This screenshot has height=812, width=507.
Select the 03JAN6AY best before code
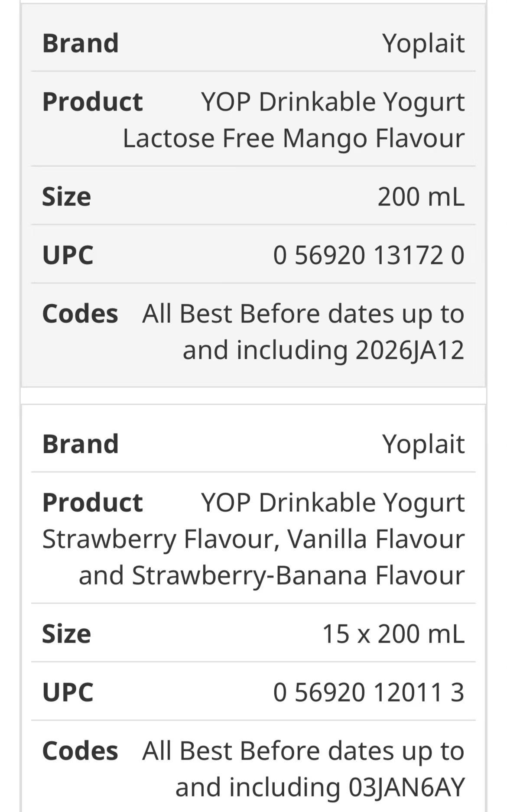coord(407,787)
